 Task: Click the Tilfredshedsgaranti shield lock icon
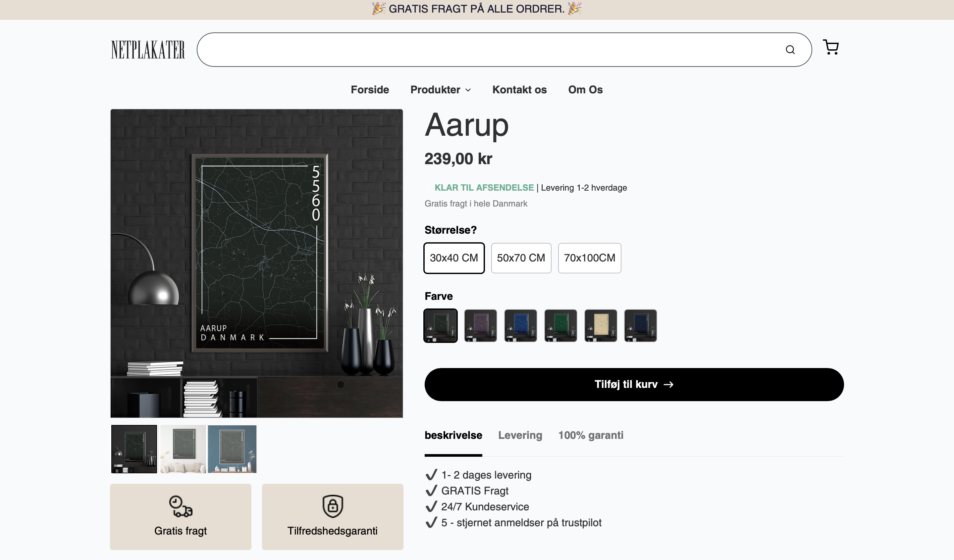[332, 506]
